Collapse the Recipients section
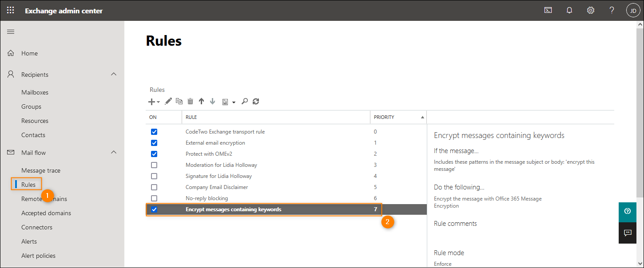This screenshot has width=644, height=268. coord(114,74)
